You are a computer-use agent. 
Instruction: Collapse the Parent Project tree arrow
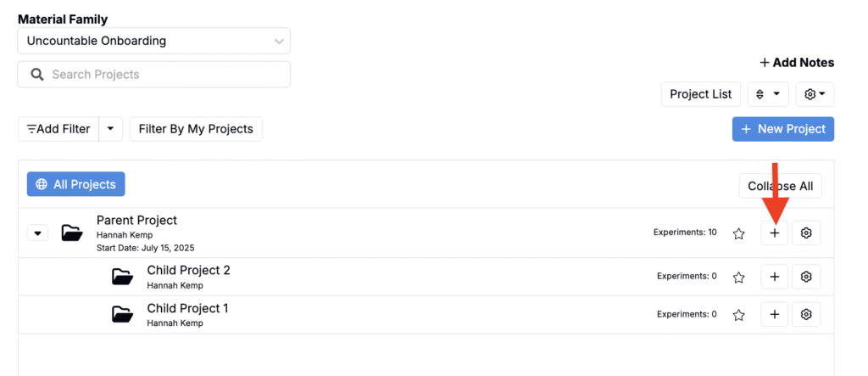click(x=37, y=233)
